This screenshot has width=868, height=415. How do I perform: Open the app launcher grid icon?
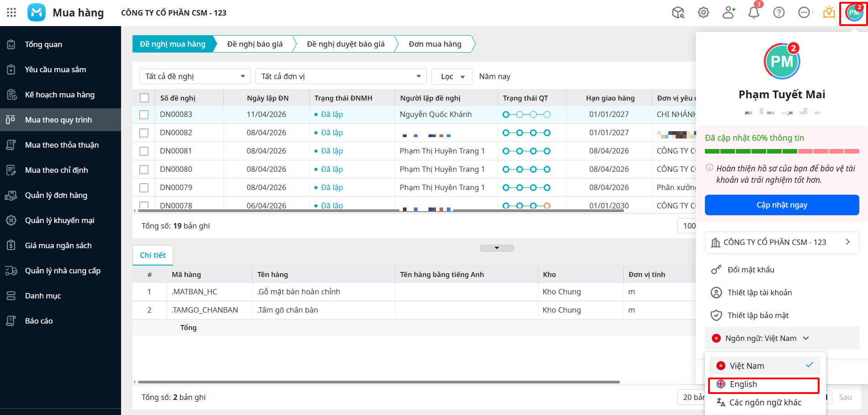11,12
